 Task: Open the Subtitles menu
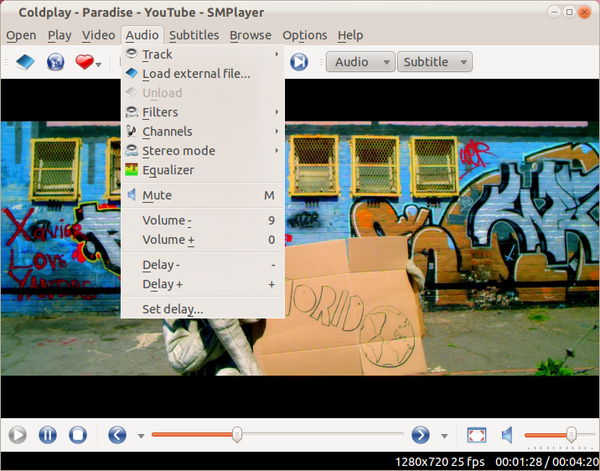pyautogui.click(x=194, y=35)
